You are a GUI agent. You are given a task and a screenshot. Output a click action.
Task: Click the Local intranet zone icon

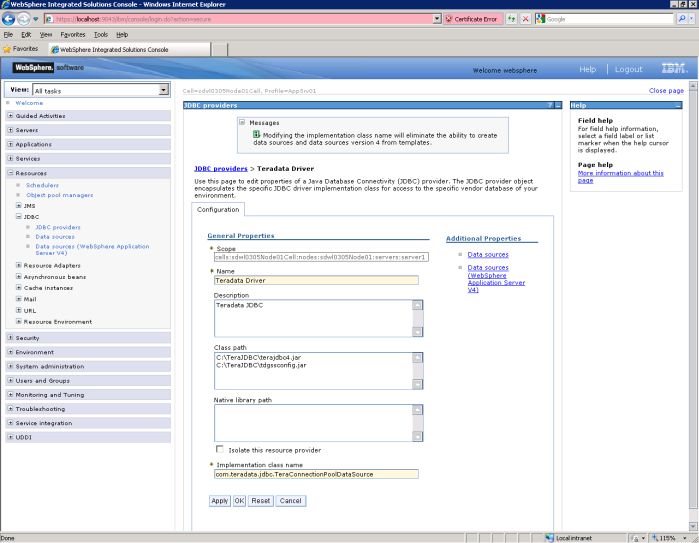click(549, 538)
